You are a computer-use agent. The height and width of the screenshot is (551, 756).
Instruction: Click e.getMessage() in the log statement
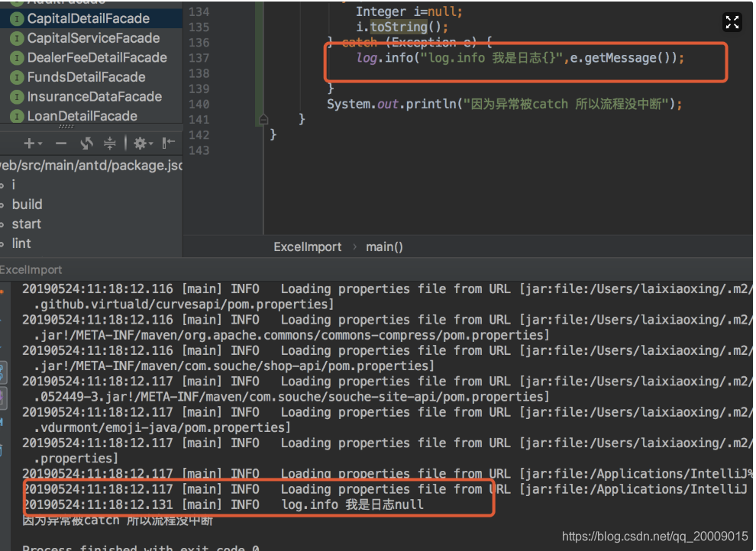[623, 58]
